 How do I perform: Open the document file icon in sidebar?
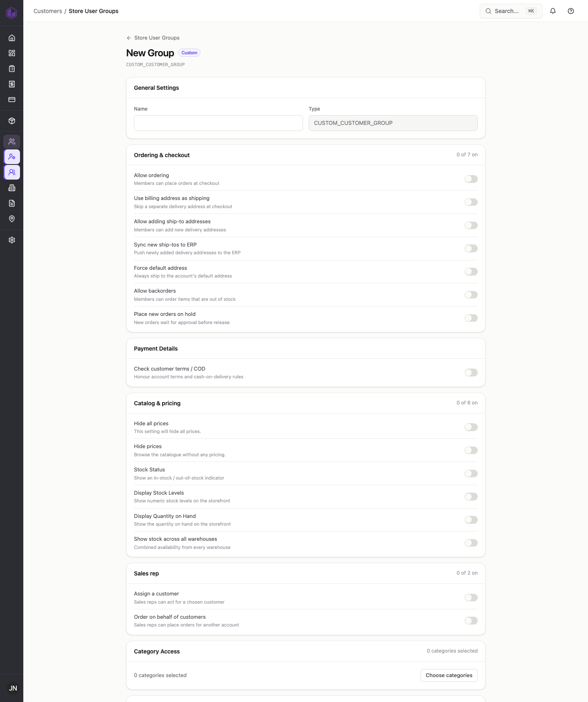pos(12,203)
